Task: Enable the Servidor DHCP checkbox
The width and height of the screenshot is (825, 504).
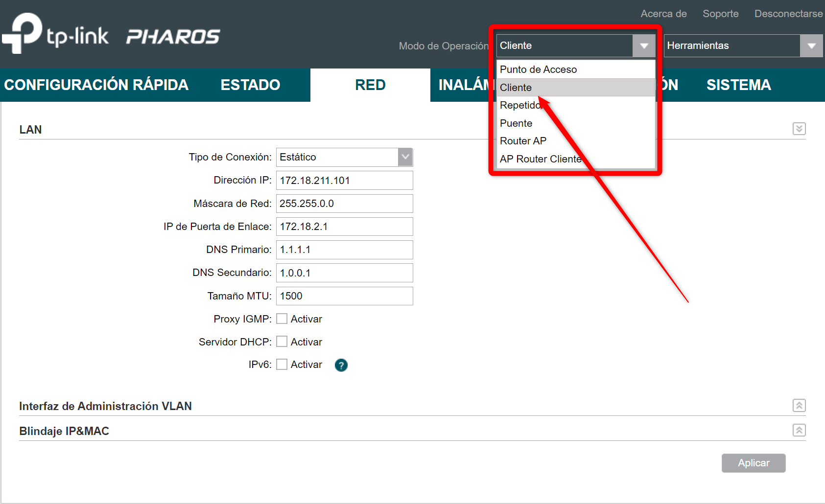Action: click(282, 342)
